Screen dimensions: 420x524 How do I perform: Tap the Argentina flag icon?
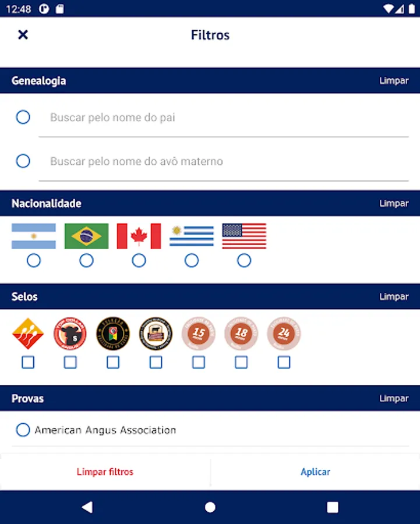[x=34, y=236]
